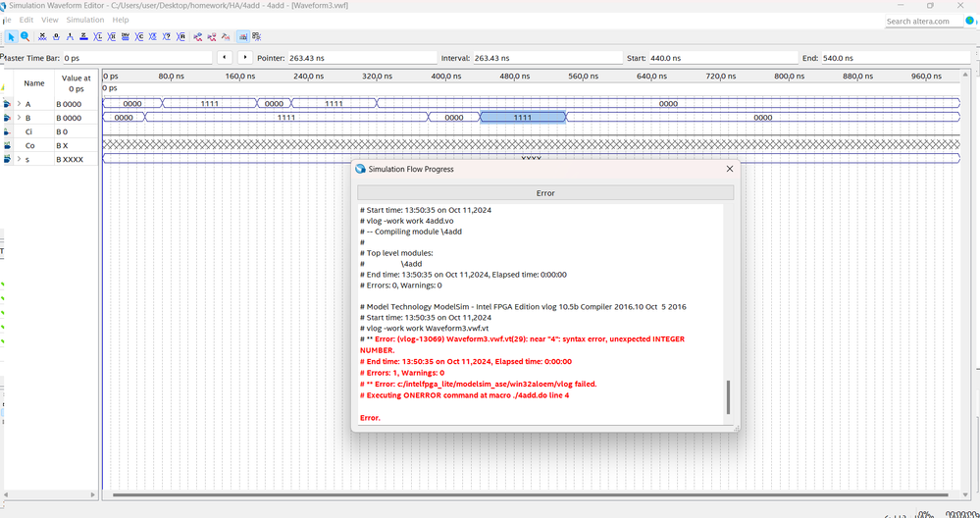The height and width of the screenshot is (518, 980).
Task: Open Count Value (C) tool
Action: 138,37
